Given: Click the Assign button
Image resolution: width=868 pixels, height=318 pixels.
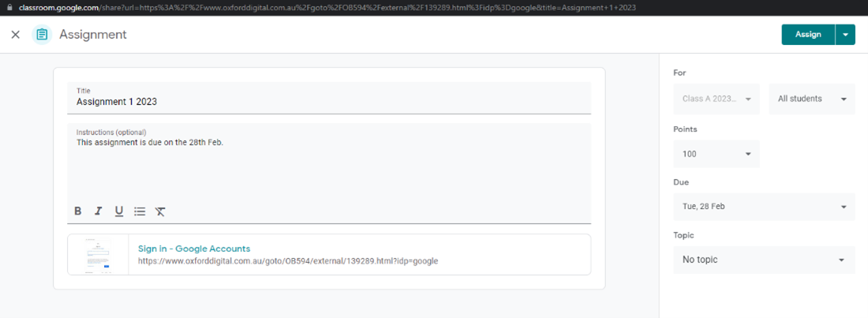Looking at the screenshot, I should tap(808, 35).
